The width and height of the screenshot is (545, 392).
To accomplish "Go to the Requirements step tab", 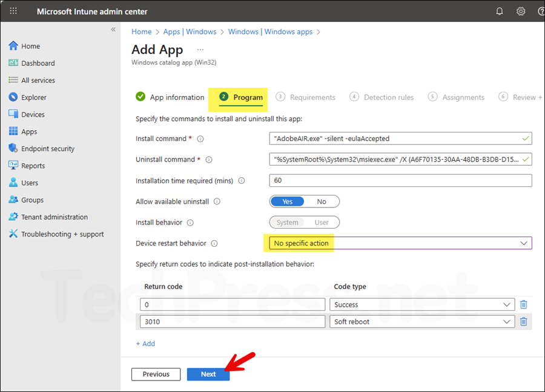I will (306, 97).
